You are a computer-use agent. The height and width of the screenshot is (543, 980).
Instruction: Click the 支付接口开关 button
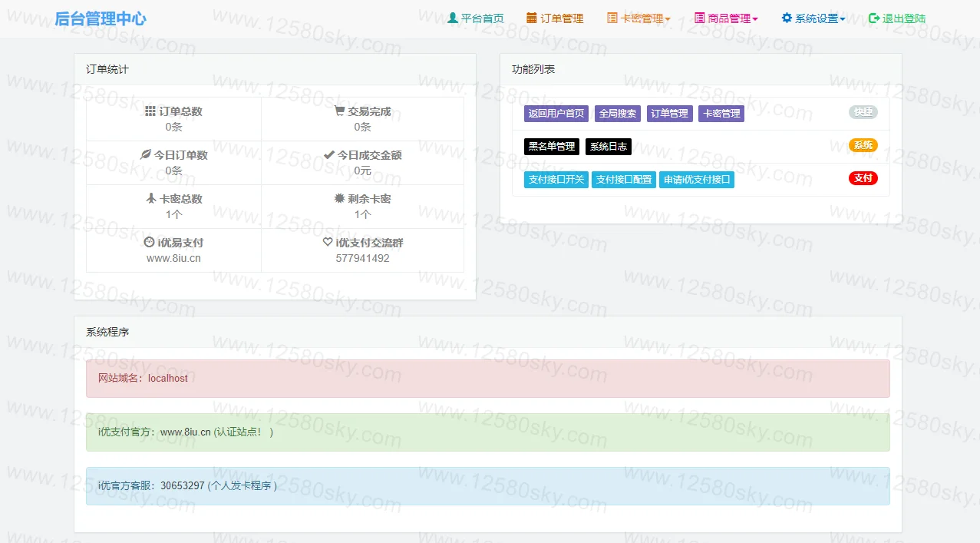tap(556, 180)
